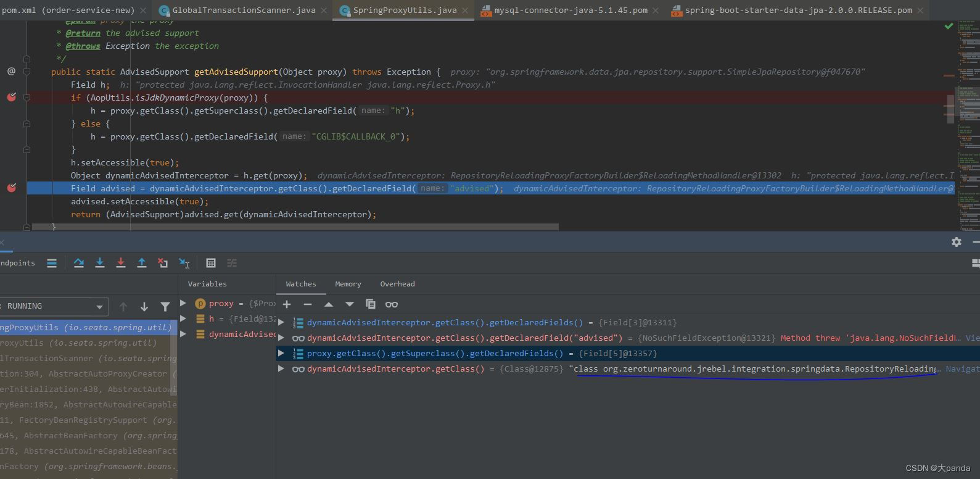Close the SpringProxyUtils.java tab
Screen dimensions: 980x479
click(466, 10)
